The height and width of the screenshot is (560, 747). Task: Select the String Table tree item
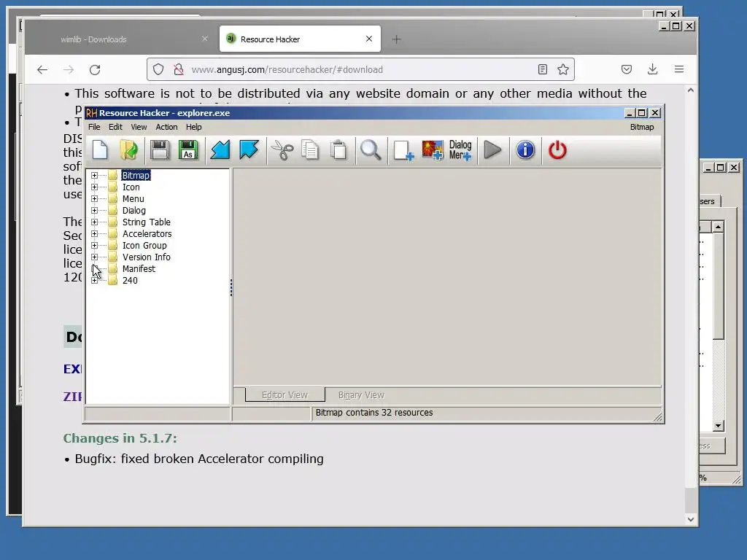[146, 222]
